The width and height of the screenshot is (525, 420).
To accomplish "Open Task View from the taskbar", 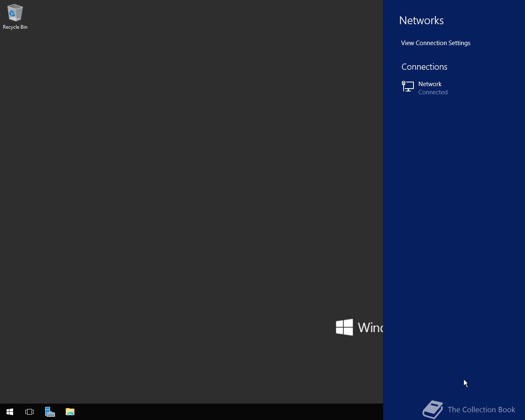I will [30, 412].
